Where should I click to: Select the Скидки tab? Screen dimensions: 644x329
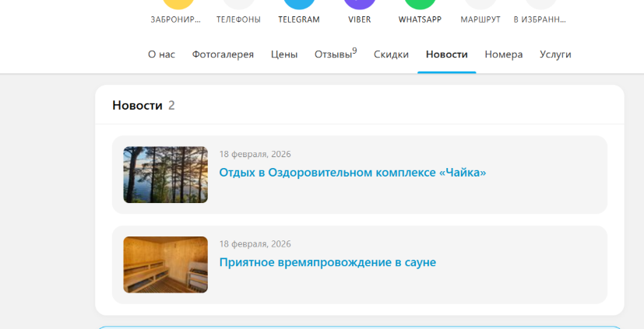tap(391, 54)
